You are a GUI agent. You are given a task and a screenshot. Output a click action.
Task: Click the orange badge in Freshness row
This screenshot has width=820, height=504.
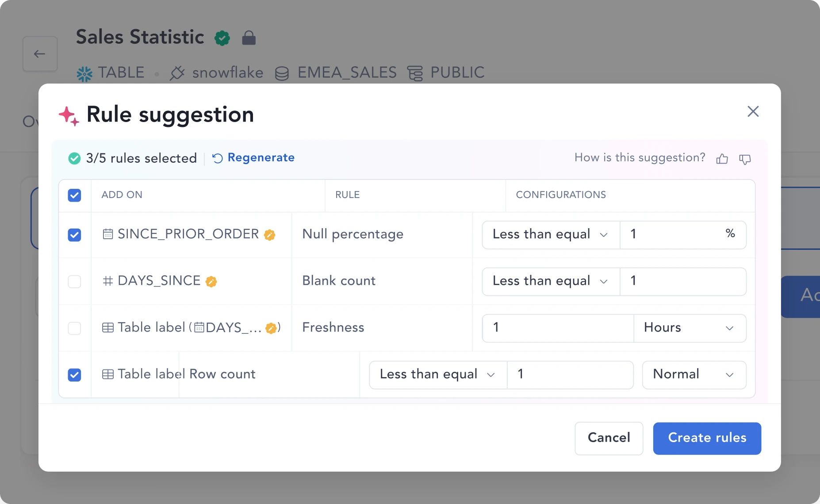click(x=271, y=328)
